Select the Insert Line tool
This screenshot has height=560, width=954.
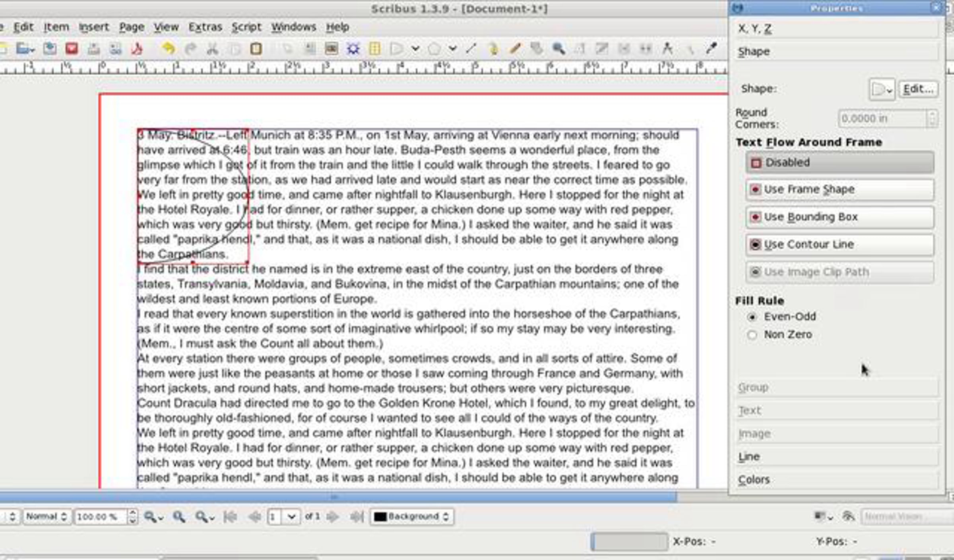tap(471, 49)
